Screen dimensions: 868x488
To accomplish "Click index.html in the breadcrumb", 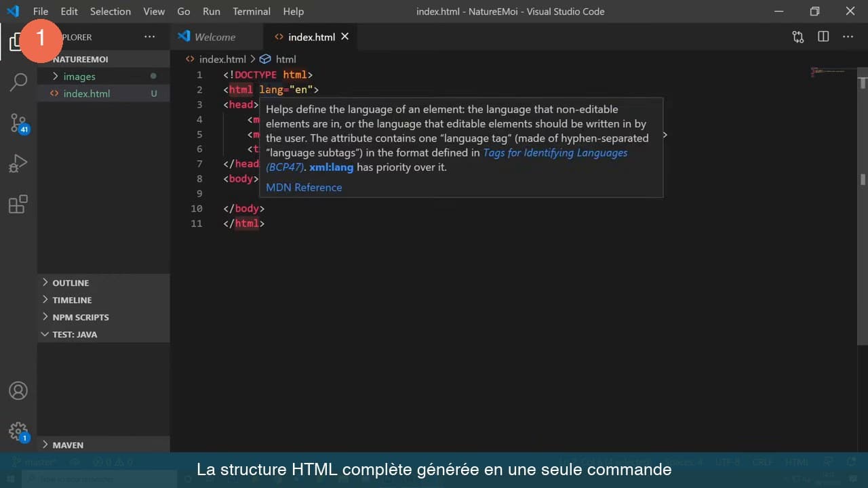I will [222, 60].
